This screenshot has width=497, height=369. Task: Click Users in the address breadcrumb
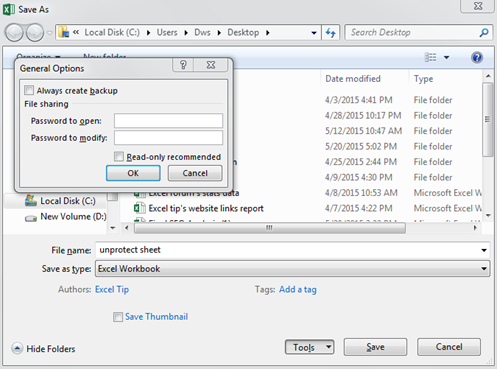point(167,33)
